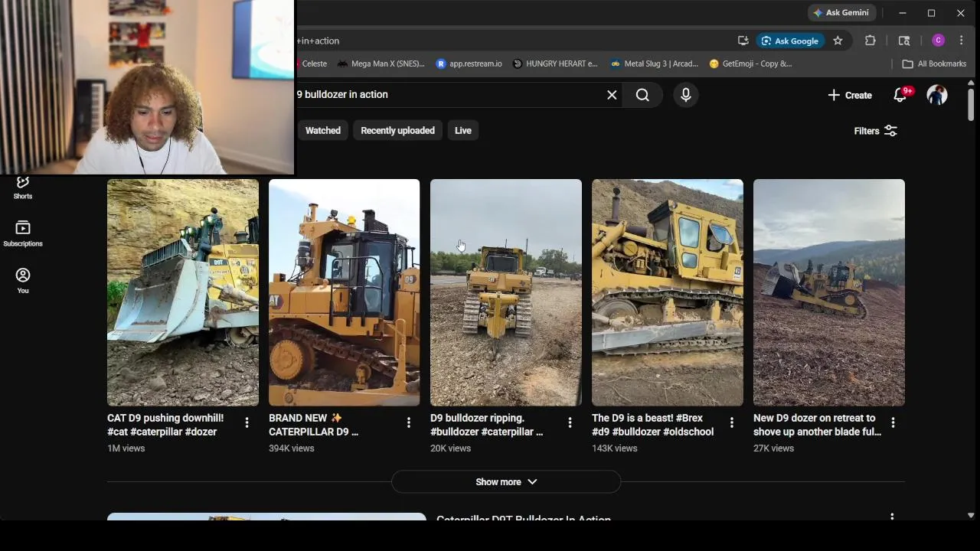Start voice search with the microphone icon
Viewport: 980px width, 551px height.
(685, 95)
